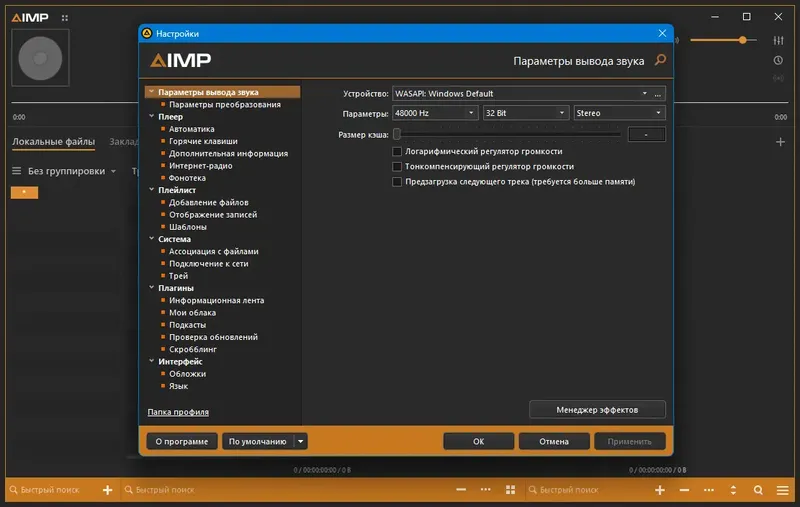800x507 pixels.
Task: Switch to the Закладки tab
Action: tap(123, 142)
